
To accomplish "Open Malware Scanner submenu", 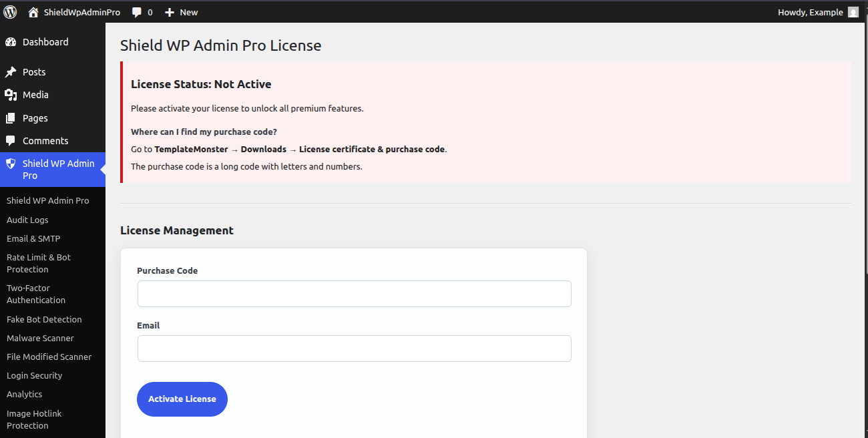I will tap(40, 339).
